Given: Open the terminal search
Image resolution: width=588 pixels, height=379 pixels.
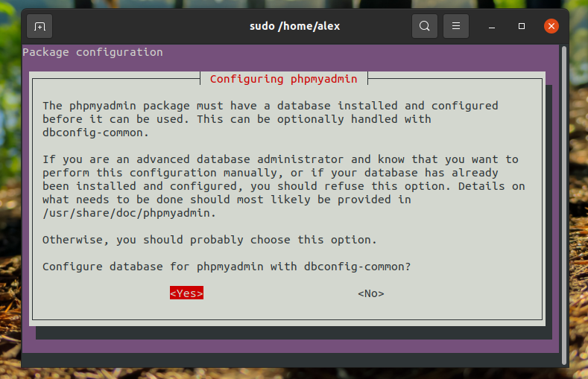Looking at the screenshot, I should click(425, 26).
